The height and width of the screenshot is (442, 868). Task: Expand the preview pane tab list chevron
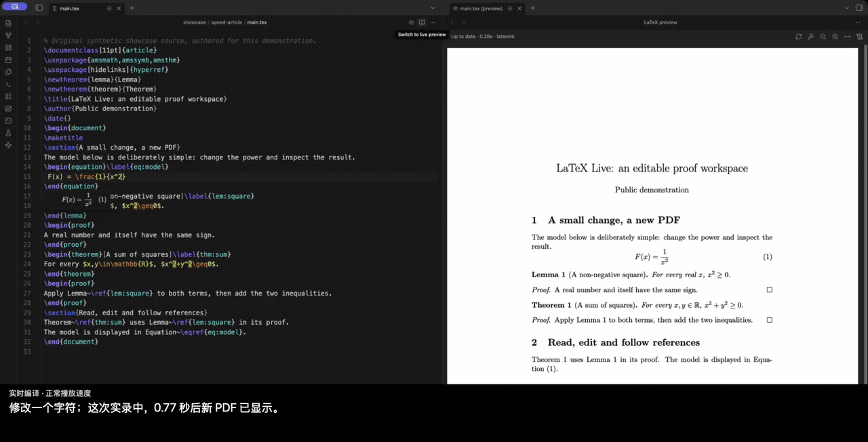tap(847, 8)
